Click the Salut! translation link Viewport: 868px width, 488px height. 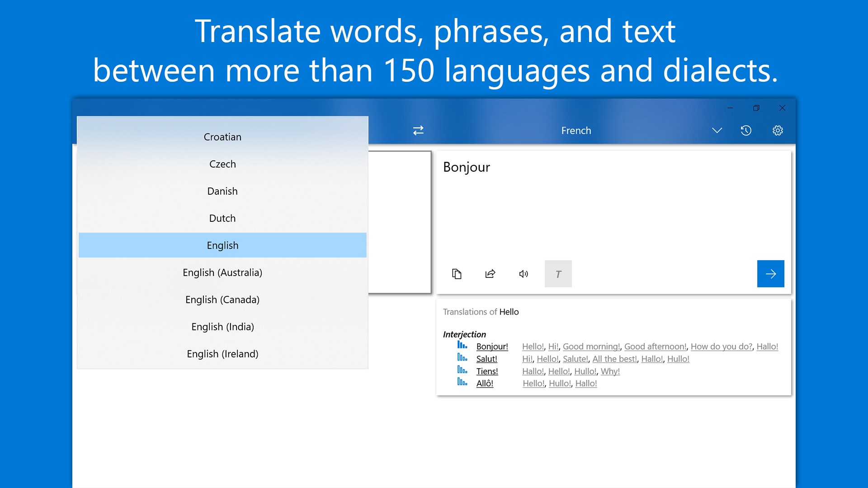(486, 359)
